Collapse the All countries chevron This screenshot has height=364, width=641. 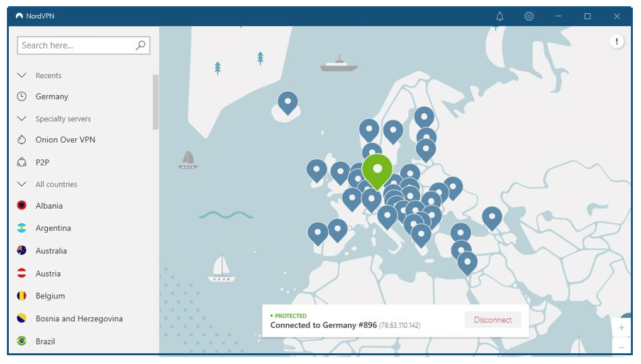(x=22, y=184)
